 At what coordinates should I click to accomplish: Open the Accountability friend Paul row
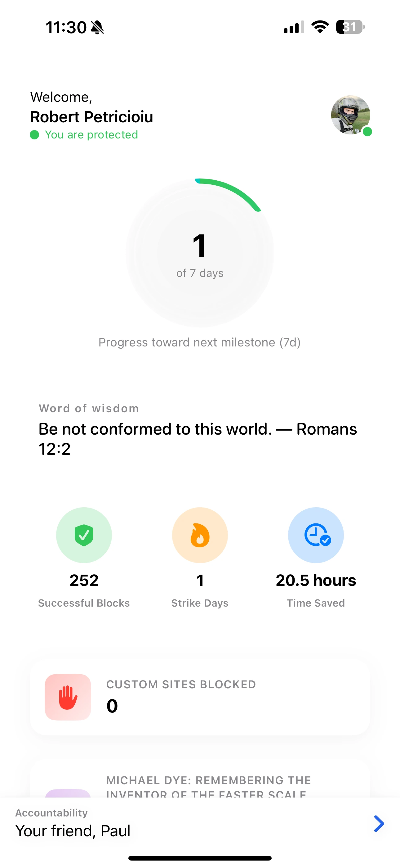tap(168, 824)
